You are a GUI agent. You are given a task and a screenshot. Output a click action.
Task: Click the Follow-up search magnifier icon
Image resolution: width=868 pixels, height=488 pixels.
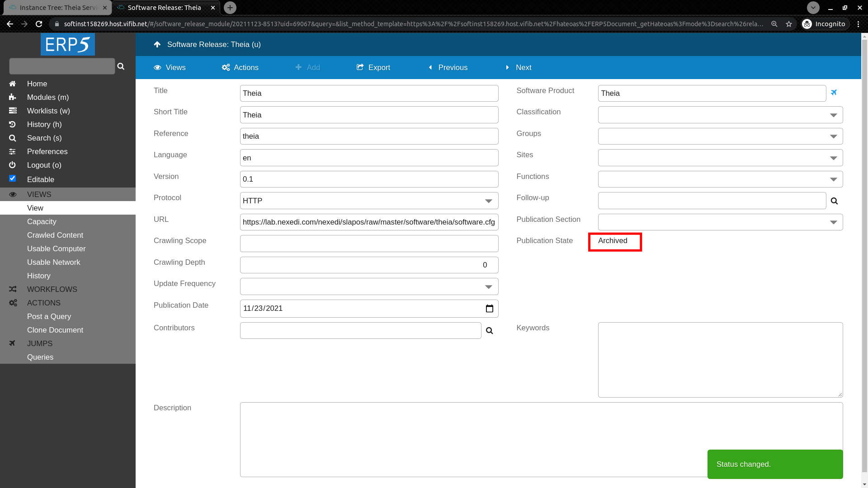tap(835, 201)
